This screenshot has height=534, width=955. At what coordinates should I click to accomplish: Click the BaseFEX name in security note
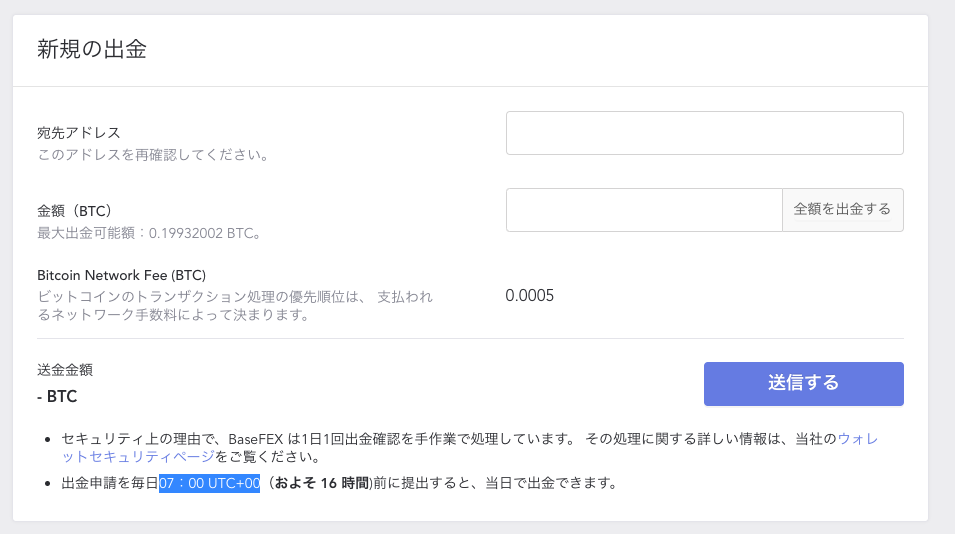256,439
